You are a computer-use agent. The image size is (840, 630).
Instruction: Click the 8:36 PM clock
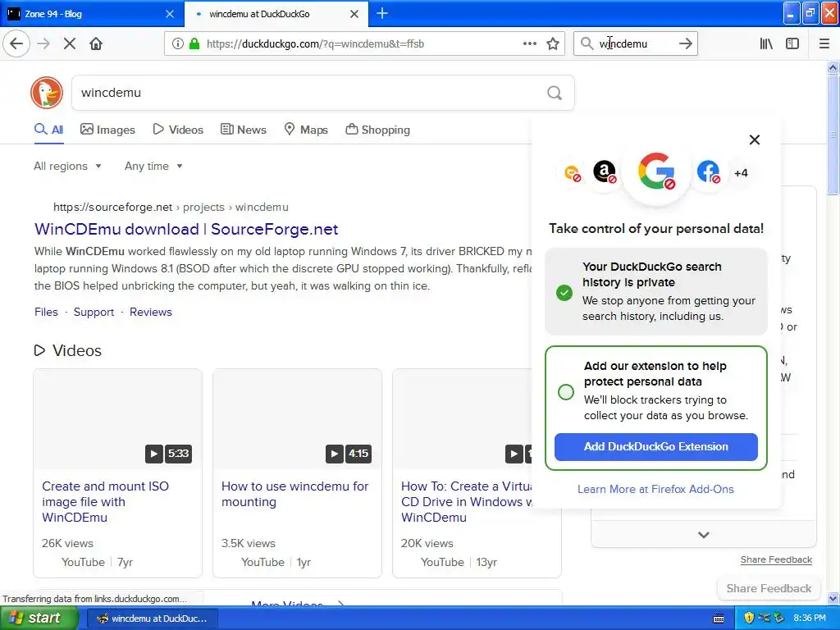(810, 619)
